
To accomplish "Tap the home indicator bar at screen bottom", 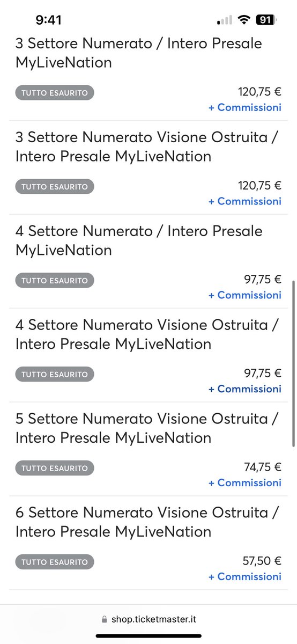I will coord(148,636).
